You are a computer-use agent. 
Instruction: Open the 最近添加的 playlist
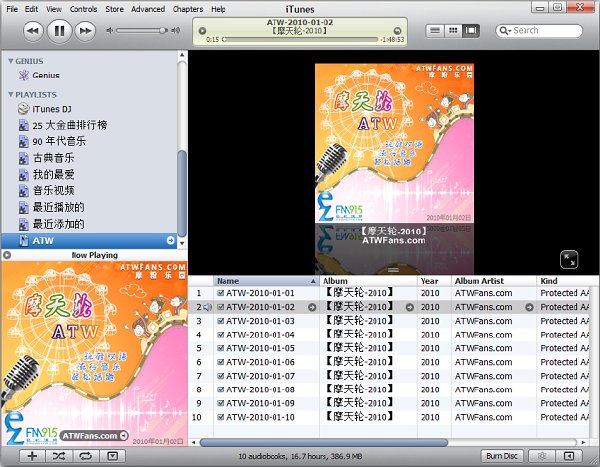click(58, 224)
